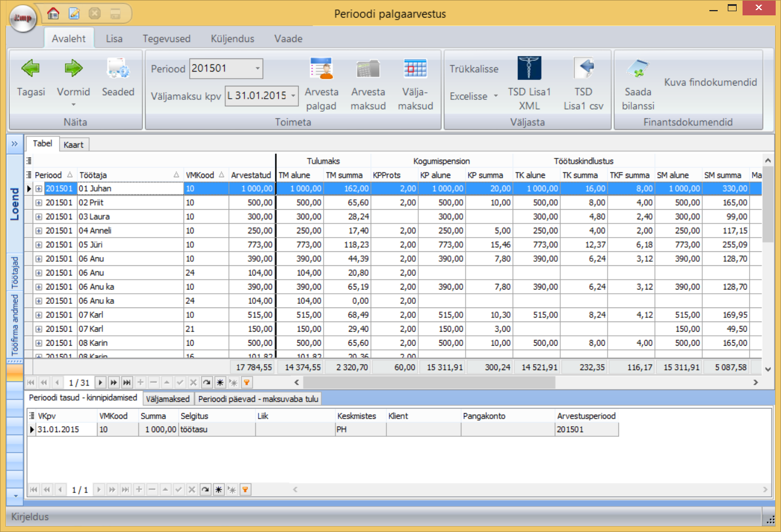The image size is (781, 532).
Task: Run Arvesta palgad payroll calculation
Action: pyautogui.click(x=321, y=69)
